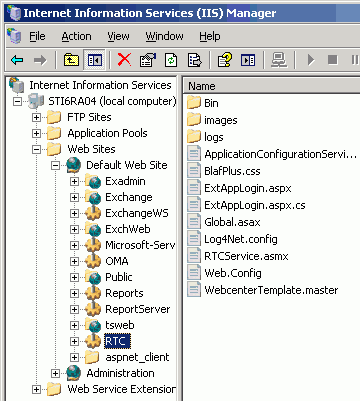Image resolution: width=360 pixels, height=401 pixels.
Task: Expand the Application Pools node
Action: pos(36,133)
